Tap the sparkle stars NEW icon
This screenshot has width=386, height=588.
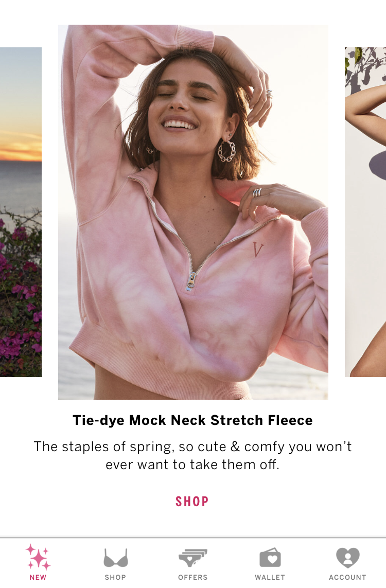coord(38,557)
